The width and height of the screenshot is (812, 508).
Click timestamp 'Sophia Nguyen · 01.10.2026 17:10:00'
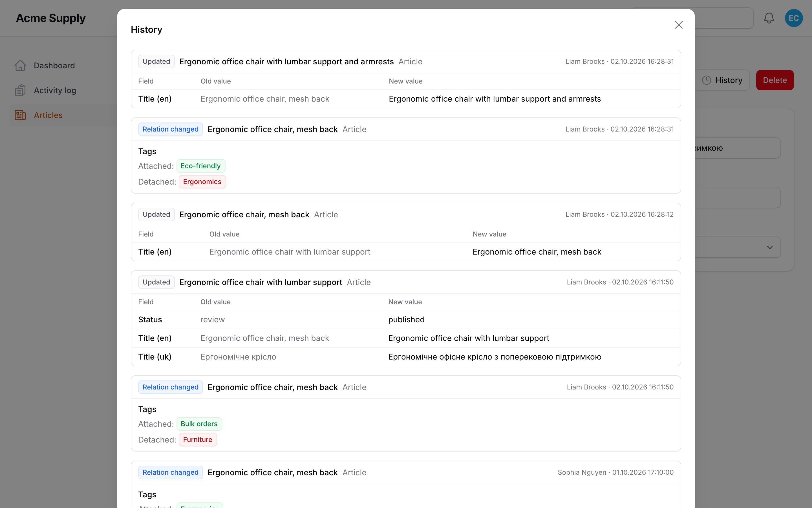pos(615,472)
